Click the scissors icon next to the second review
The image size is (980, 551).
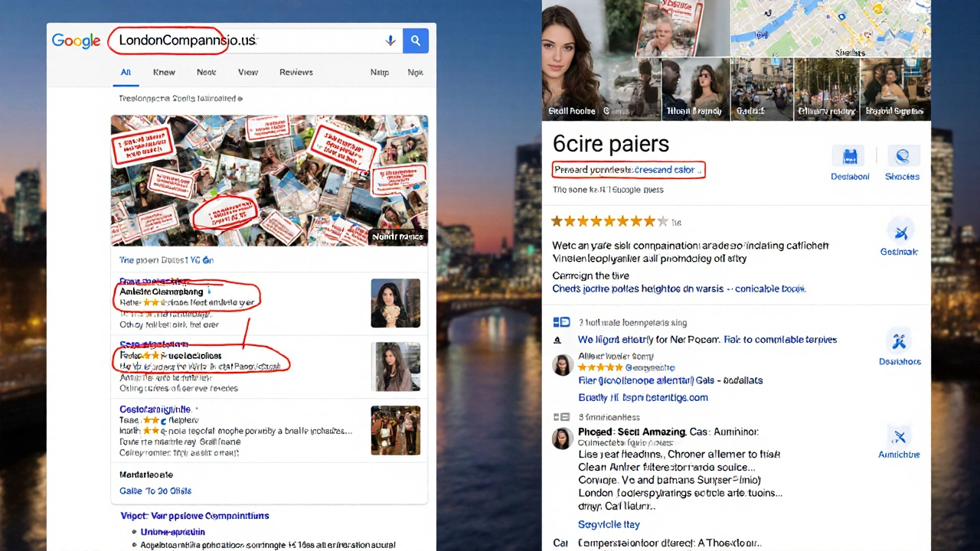point(900,341)
